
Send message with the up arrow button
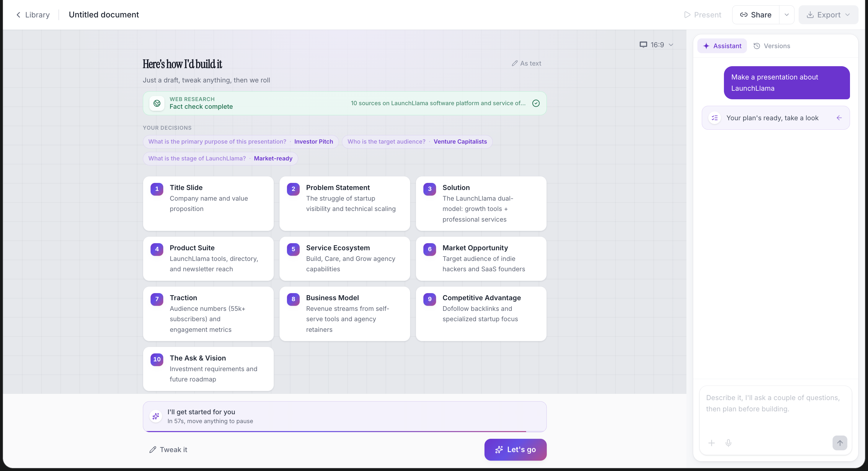pos(840,443)
